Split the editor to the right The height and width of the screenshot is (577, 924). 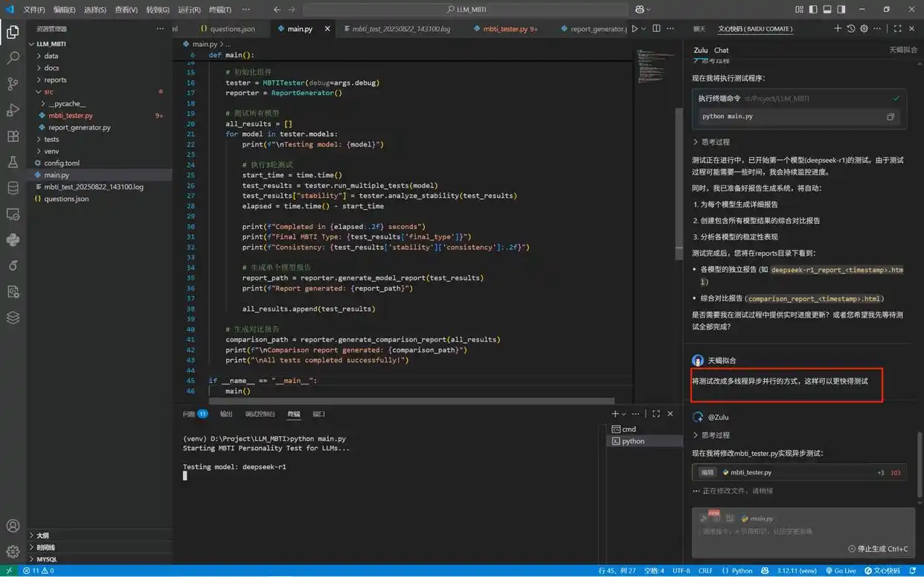pos(656,29)
